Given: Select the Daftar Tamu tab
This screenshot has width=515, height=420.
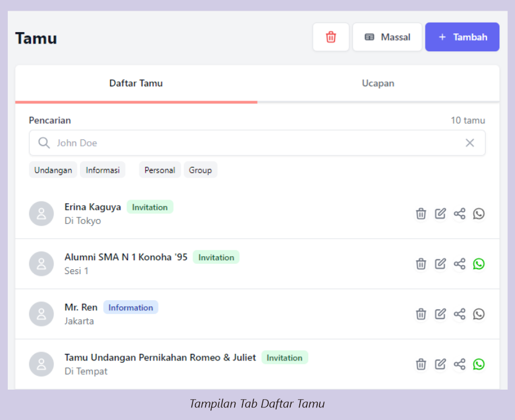Looking at the screenshot, I should coord(136,83).
